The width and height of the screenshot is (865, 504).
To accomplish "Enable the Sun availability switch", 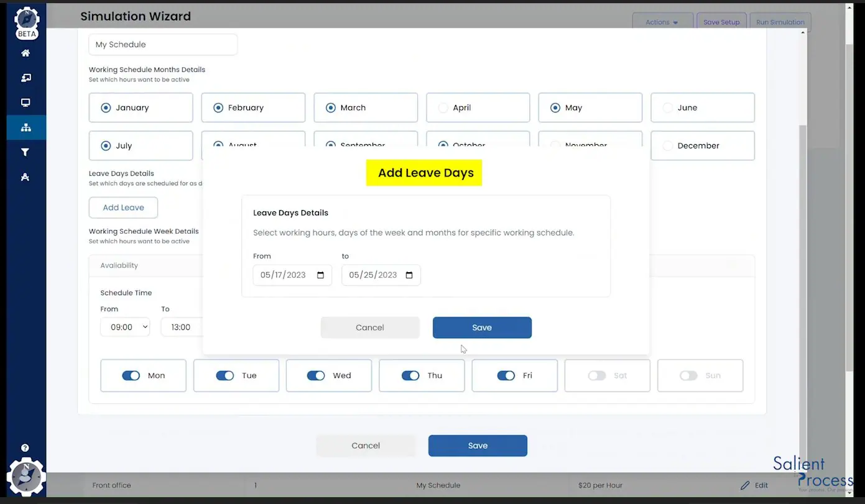I will 688,375.
